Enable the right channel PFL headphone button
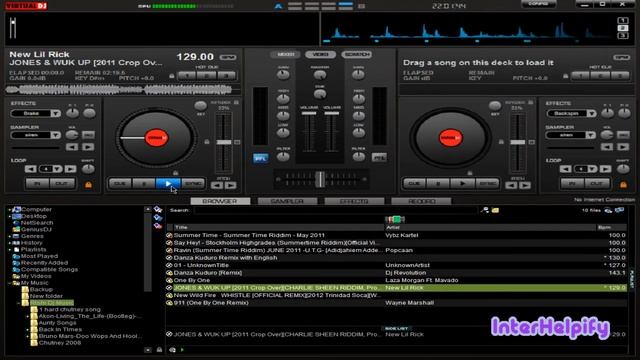 pyautogui.click(x=379, y=158)
